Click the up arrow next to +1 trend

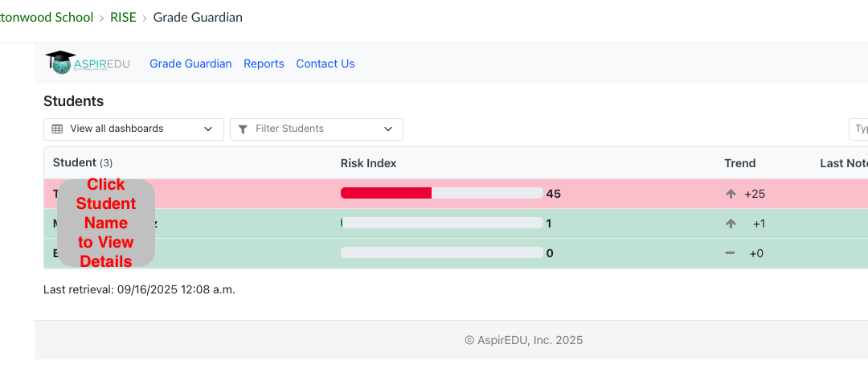click(731, 223)
